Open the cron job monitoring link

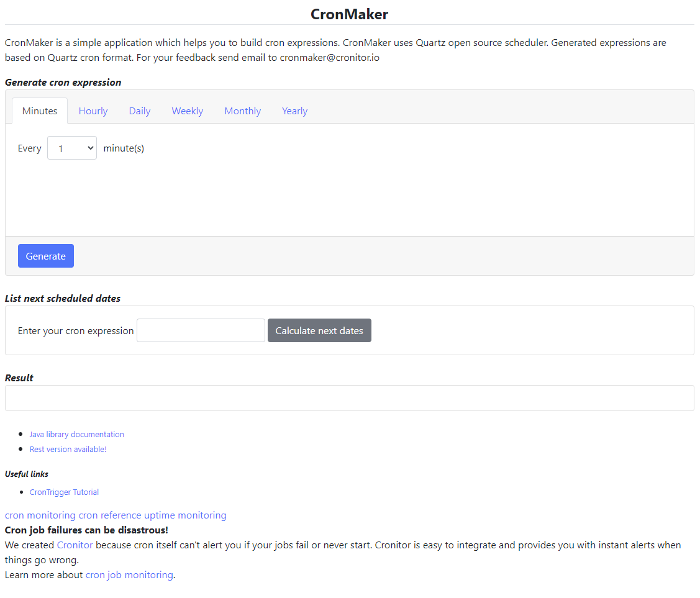click(129, 574)
